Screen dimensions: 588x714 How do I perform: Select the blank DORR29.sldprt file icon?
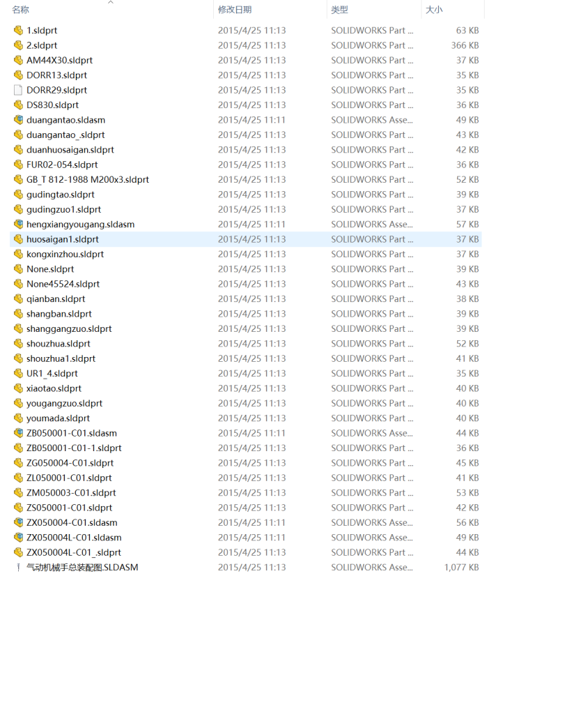tap(18, 90)
